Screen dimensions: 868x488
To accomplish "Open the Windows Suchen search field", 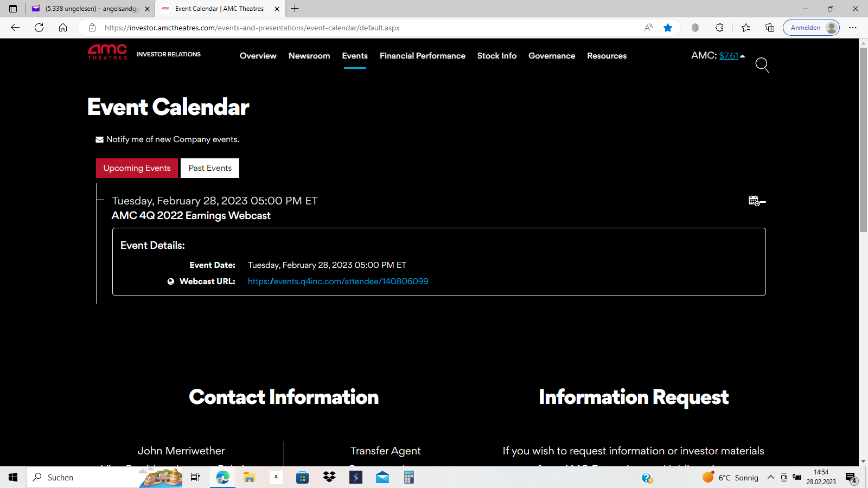I will 81,477.
